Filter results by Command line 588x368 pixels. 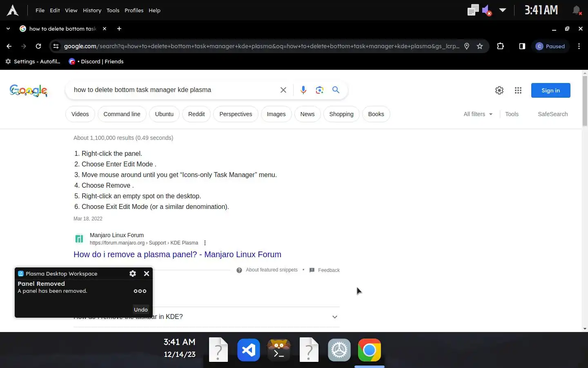(x=122, y=114)
